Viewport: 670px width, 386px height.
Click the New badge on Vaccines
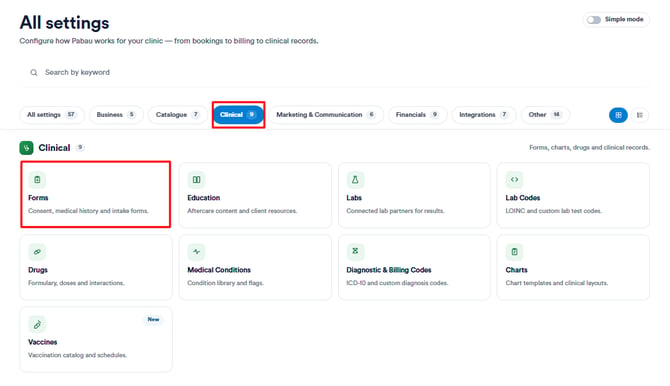[x=153, y=319]
